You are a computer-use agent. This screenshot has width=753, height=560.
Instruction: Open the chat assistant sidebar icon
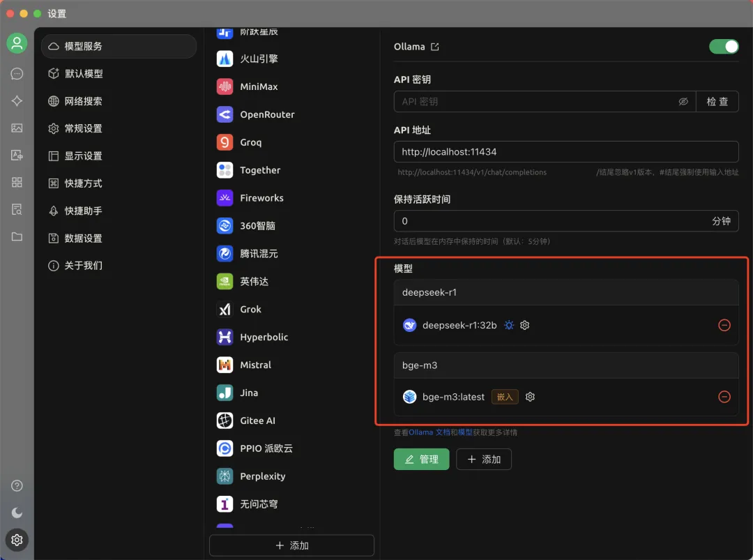click(x=17, y=73)
